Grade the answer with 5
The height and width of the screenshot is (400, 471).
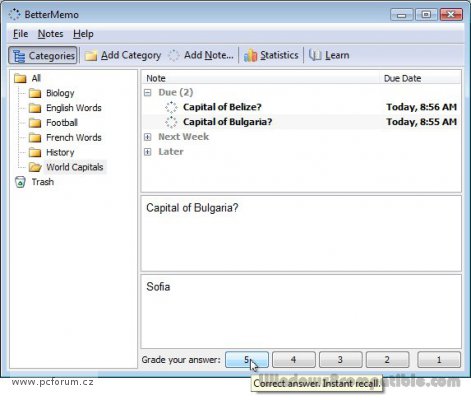(x=247, y=360)
